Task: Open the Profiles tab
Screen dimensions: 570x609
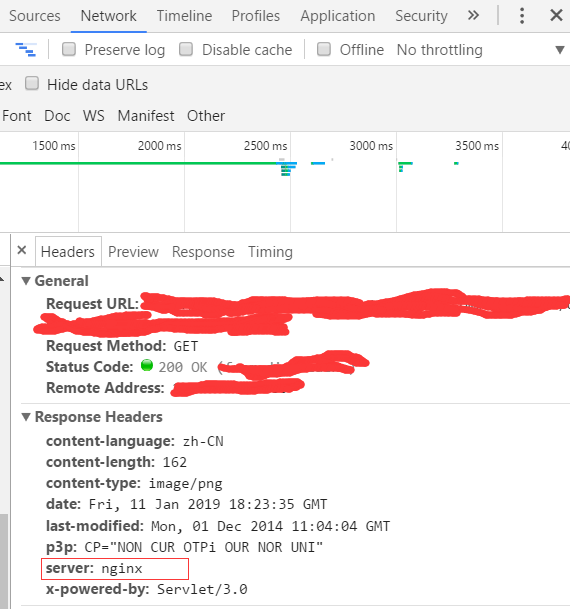Action: point(255,16)
